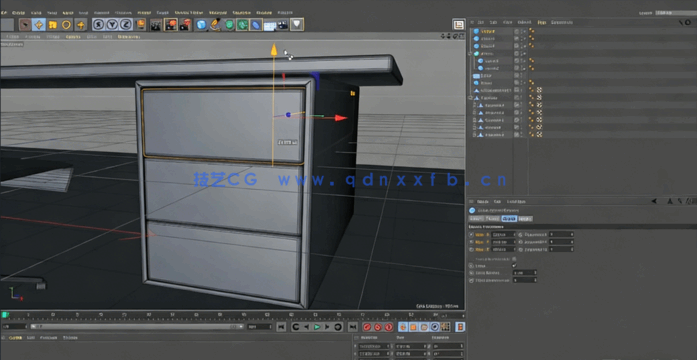Click the last-used tool plus icon

(x=80, y=25)
